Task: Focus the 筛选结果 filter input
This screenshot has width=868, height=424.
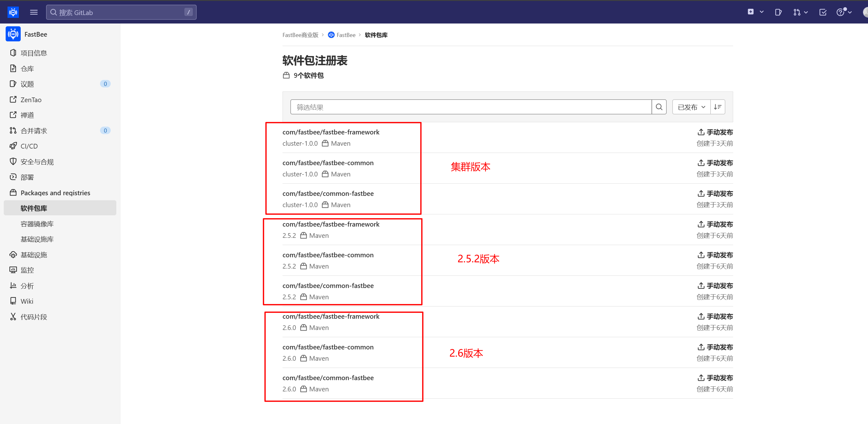Action: tap(471, 107)
